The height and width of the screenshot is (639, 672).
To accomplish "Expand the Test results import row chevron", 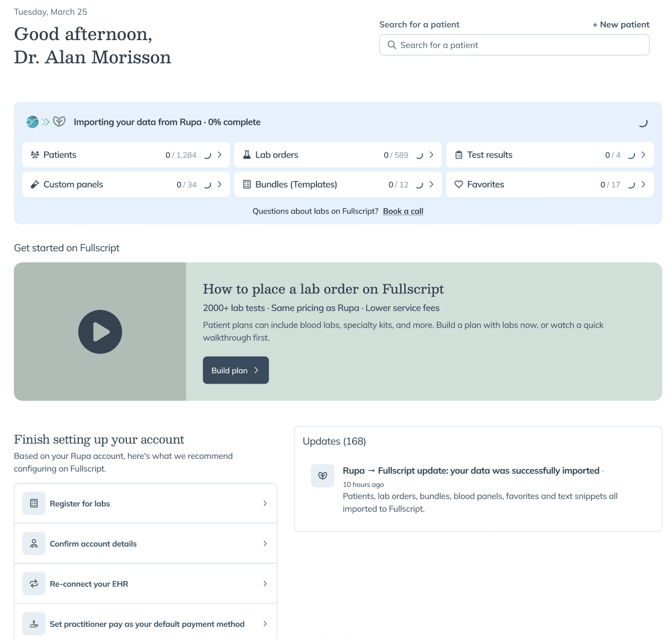I will (x=643, y=155).
